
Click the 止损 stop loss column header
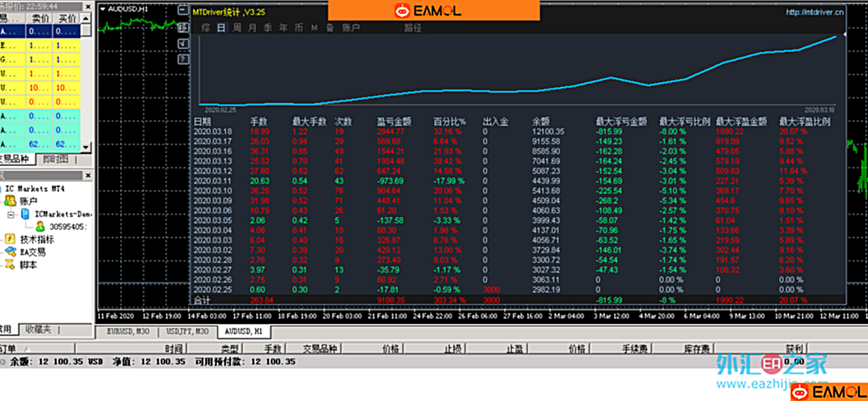point(453,349)
